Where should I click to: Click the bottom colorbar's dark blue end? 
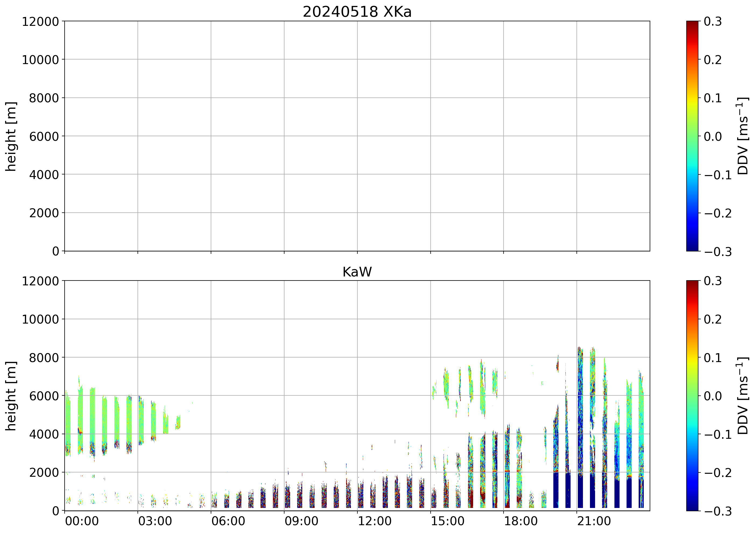click(692, 507)
